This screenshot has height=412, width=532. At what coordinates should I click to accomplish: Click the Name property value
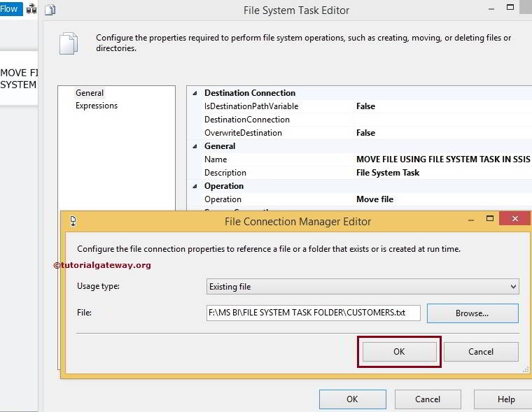click(x=443, y=159)
